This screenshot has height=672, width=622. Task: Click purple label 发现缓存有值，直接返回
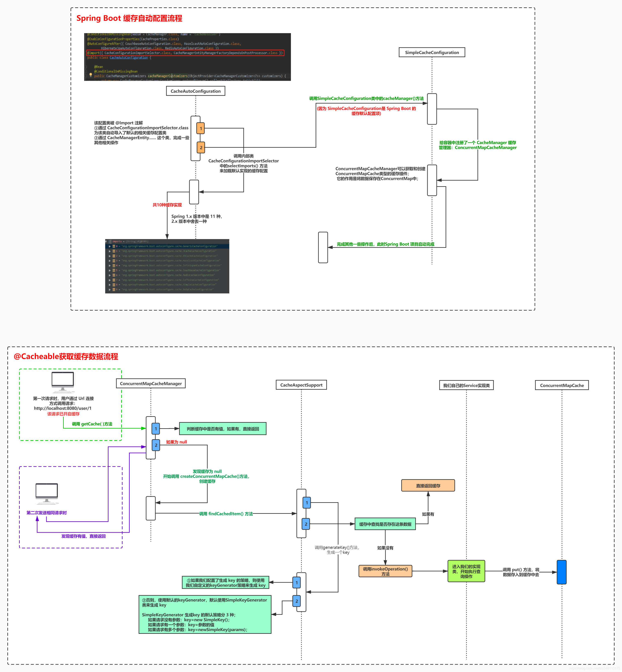tap(83, 536)
